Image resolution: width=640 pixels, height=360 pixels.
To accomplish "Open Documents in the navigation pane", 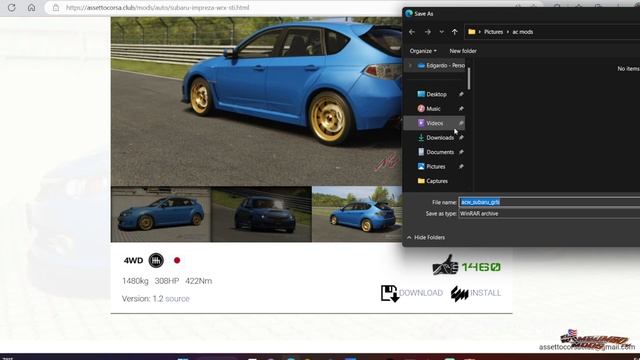I will 440,152.
